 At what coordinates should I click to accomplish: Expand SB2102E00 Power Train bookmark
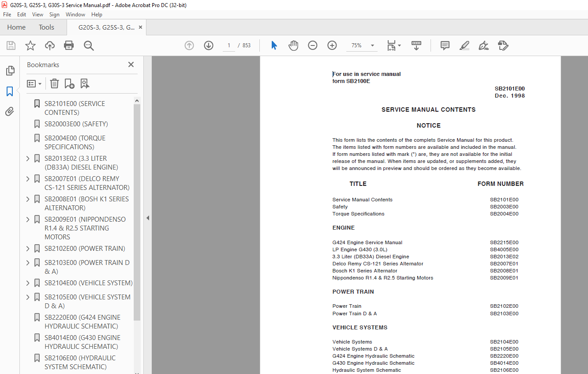point(28,249)
